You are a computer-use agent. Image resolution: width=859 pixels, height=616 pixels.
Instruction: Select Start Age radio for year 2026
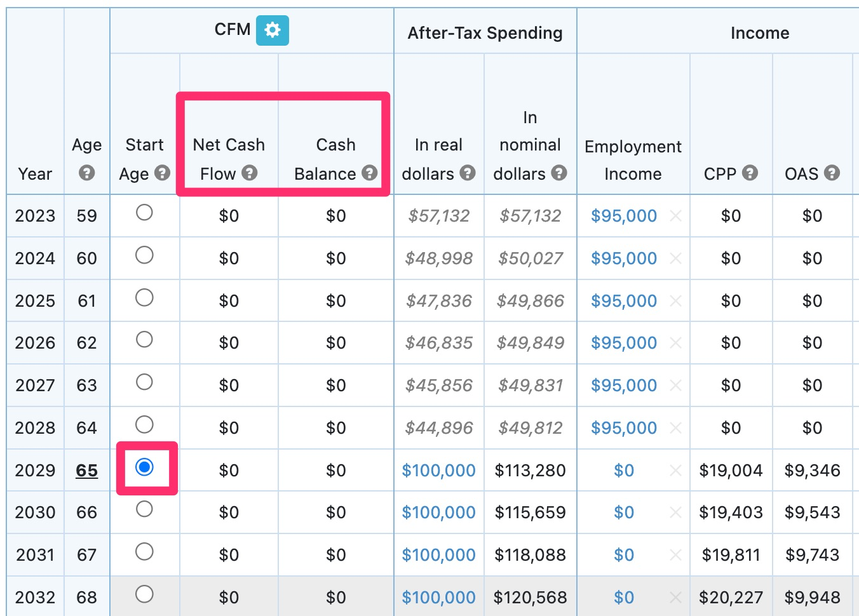pos(144,340)
